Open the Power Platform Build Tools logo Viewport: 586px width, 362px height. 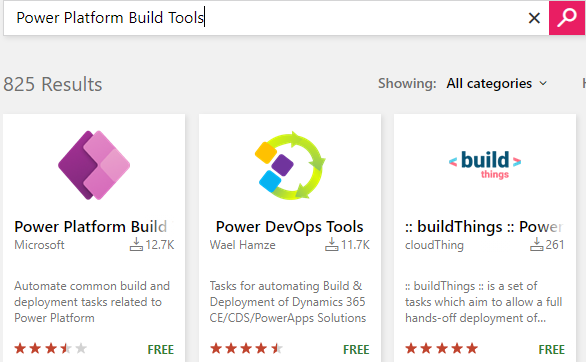click(94, 165)
